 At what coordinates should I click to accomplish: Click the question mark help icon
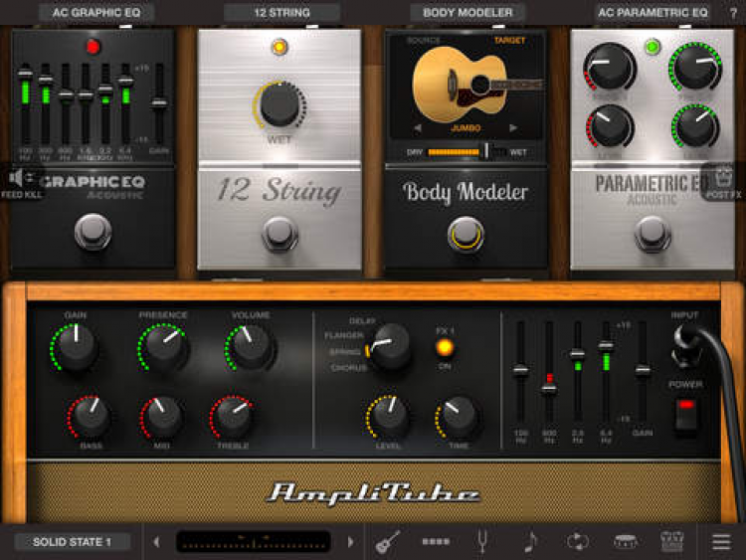coord(734,13)
